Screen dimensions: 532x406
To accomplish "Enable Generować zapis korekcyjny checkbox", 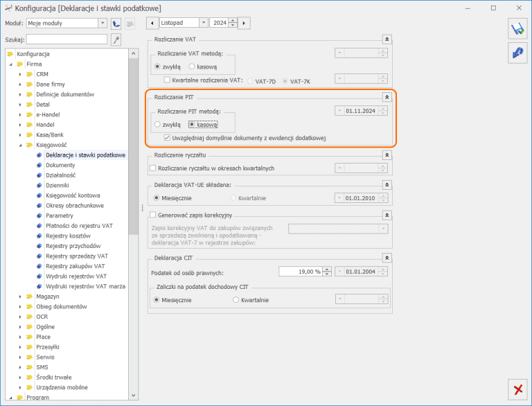I will [152, 215].
